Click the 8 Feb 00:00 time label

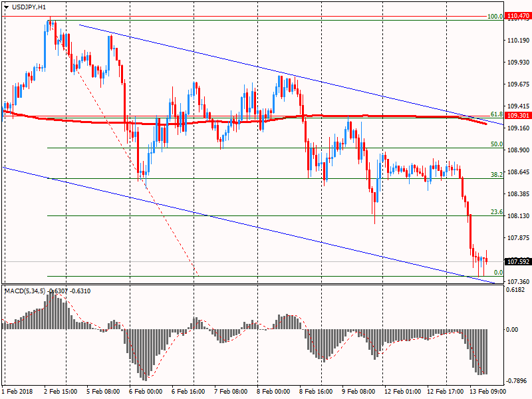tap(273, 391)
